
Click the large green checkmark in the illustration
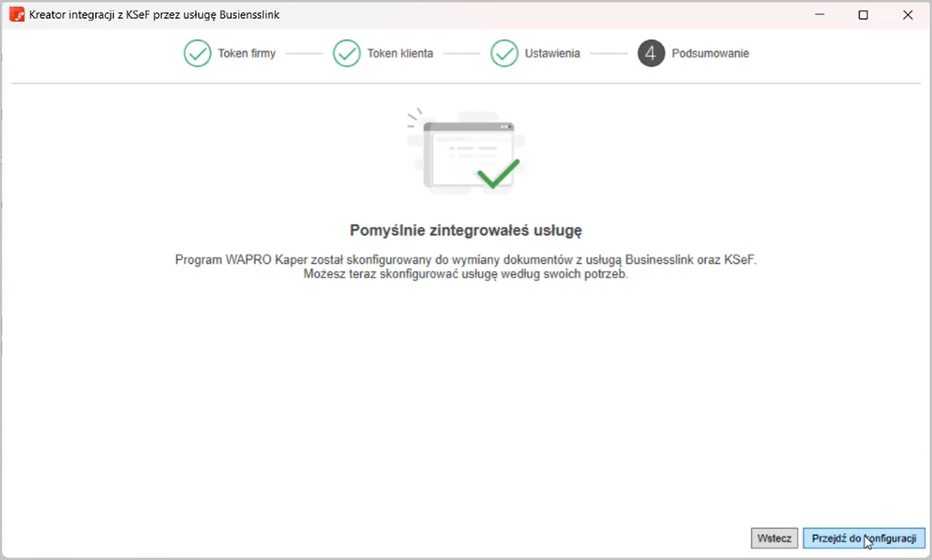tap(498, 174)
